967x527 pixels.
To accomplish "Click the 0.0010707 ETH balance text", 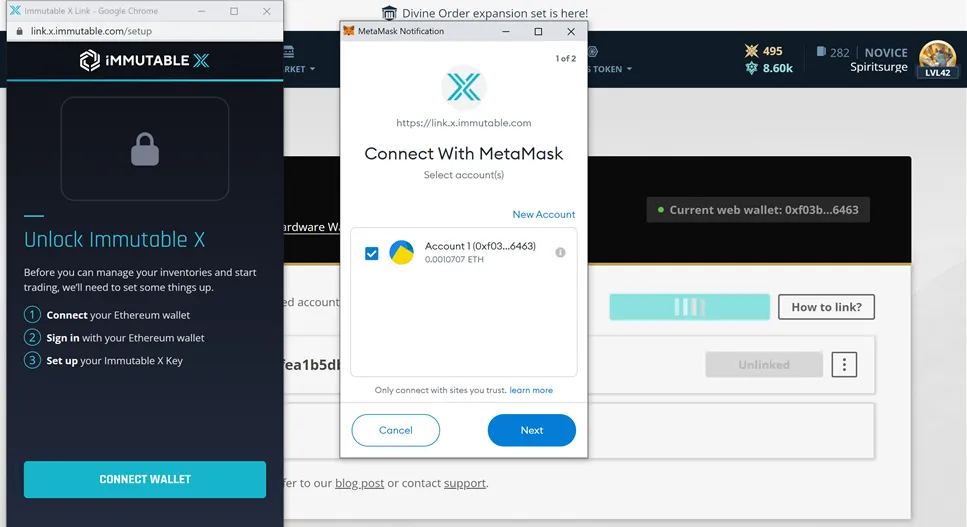I will (454, 259).
